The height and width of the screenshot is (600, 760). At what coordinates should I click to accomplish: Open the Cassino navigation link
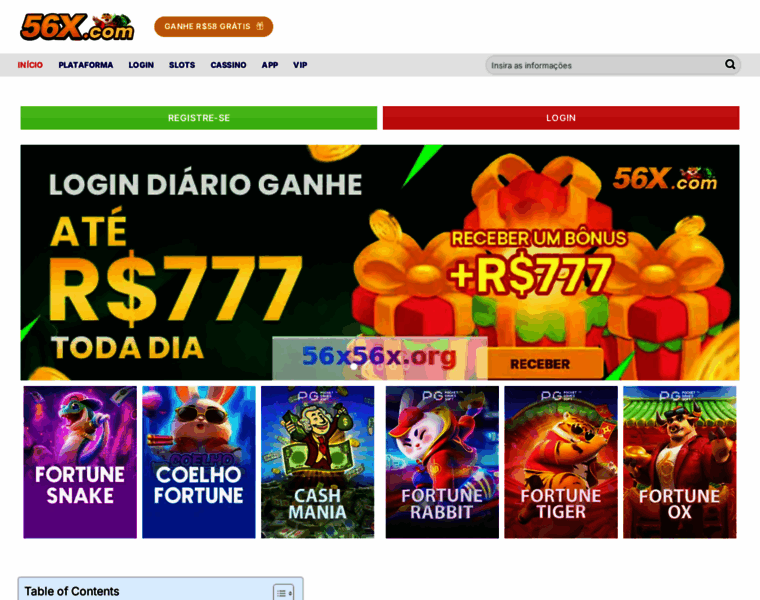coord(228,65)
